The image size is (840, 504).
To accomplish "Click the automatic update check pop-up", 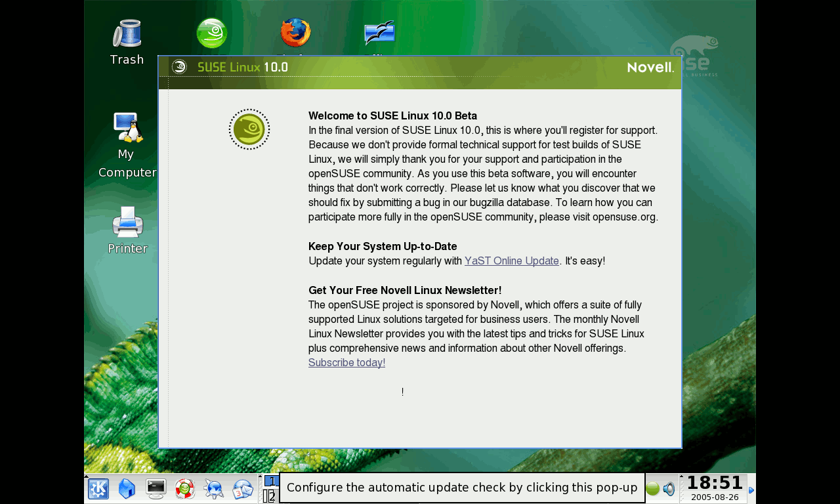I will tap(462, 488).
